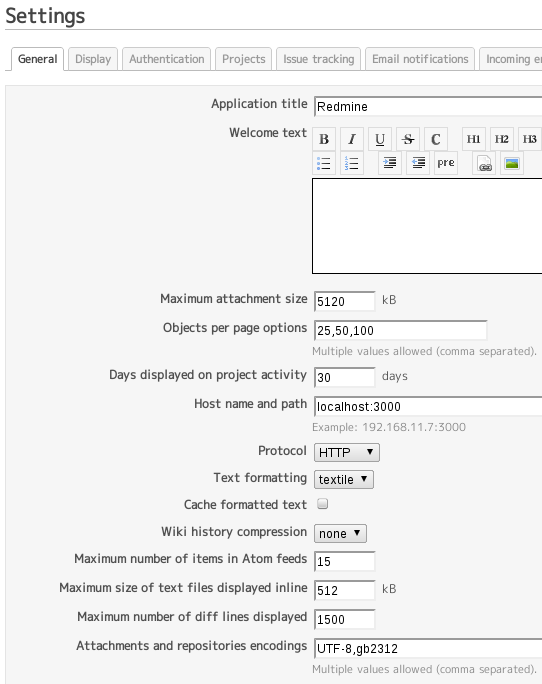Open the Incoming emails tab
Screen dimensions: 542x684
pyautogui.click(x=511, y=59)
